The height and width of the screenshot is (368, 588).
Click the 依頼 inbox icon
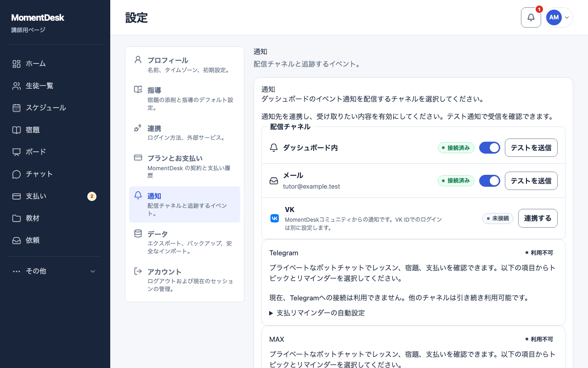[17, 240]
